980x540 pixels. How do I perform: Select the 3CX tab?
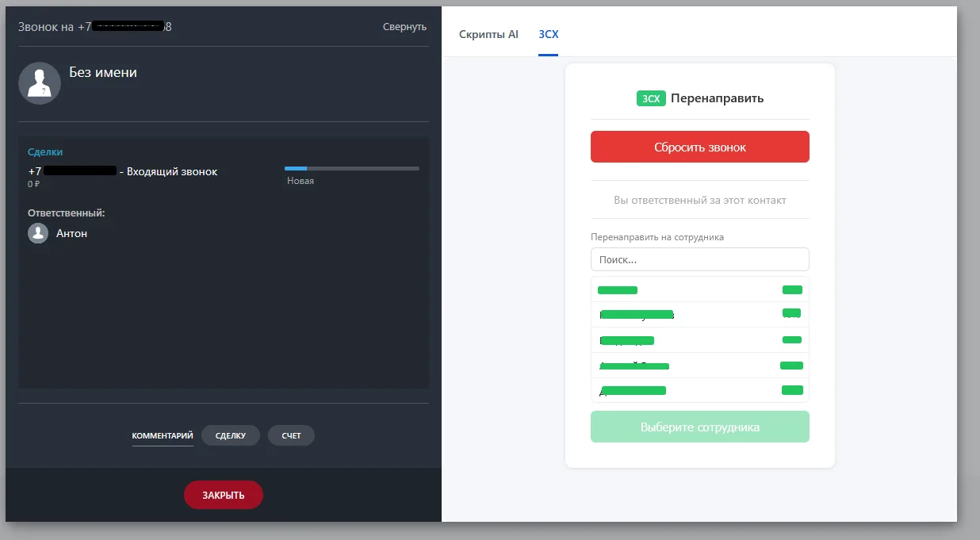coord(548,34)
